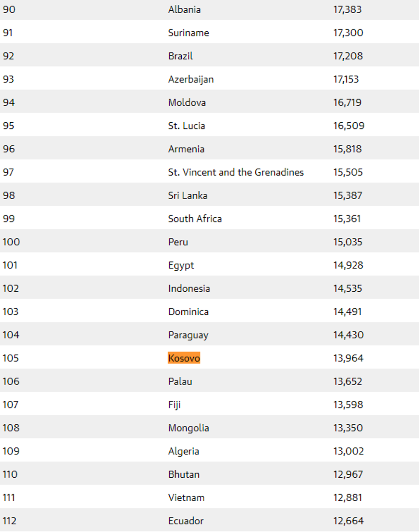Viewport: 419px width, 532px height.
Task: Click the Sri Lanka entry
Action: 188,195
